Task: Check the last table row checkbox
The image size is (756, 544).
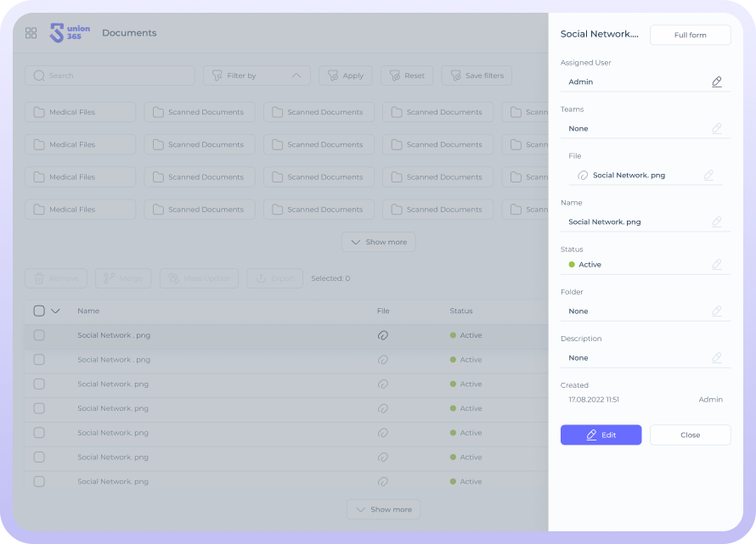Action: 39,481
